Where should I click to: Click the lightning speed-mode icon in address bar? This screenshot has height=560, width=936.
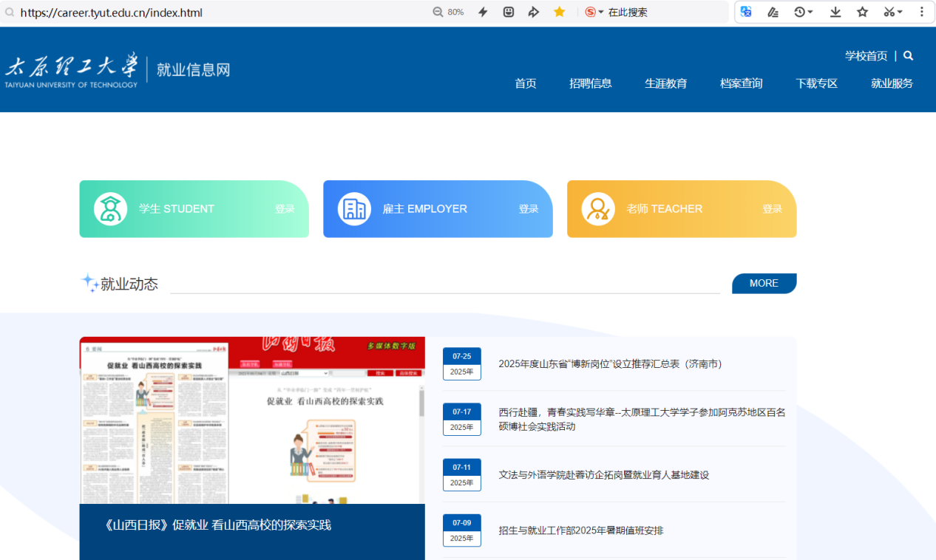point(483,12)
